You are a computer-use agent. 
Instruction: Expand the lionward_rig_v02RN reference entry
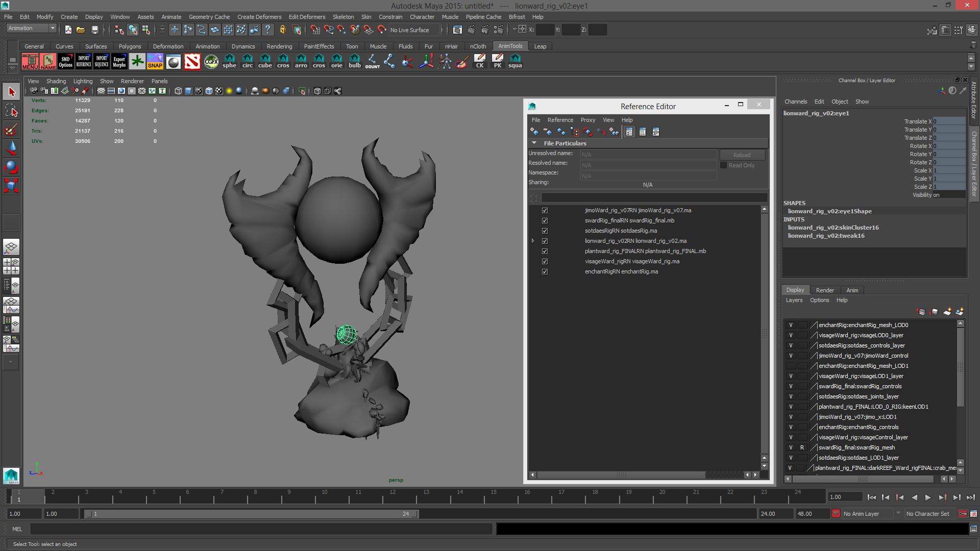tap(533, 241)
